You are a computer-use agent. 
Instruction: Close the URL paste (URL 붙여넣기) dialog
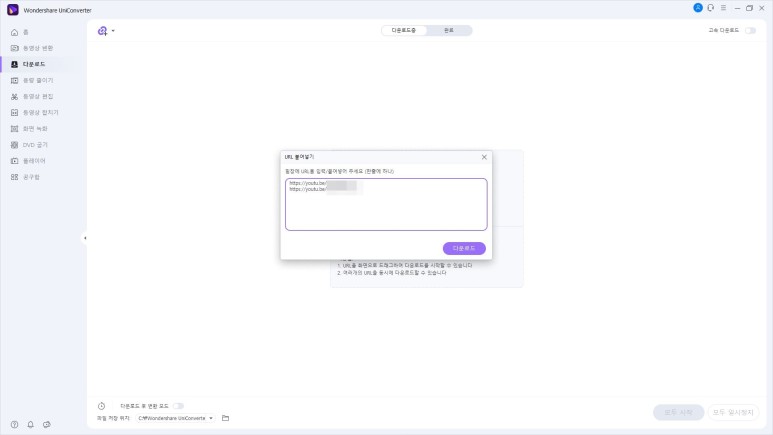pos(484,157)
